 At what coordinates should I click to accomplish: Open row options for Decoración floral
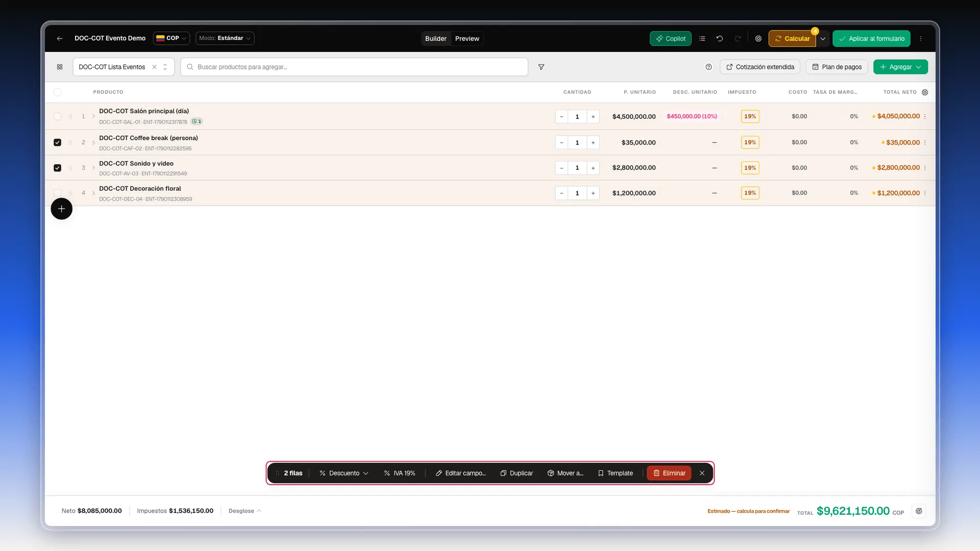925,193
